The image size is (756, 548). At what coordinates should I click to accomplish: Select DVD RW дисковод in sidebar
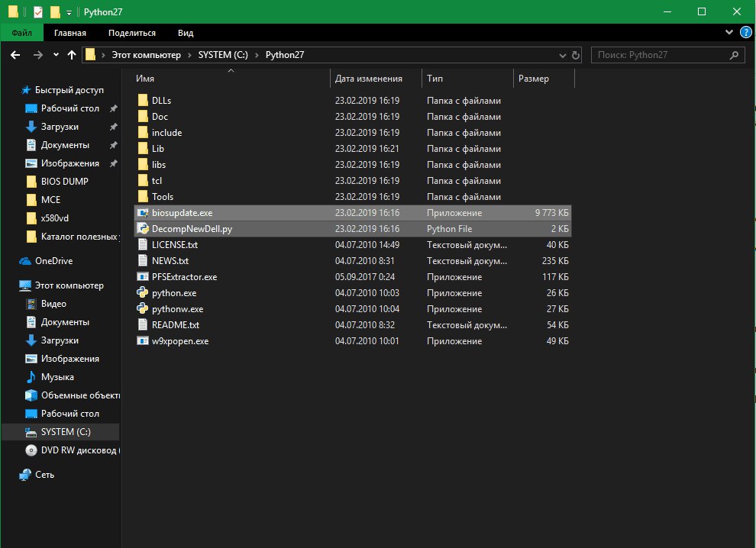coord(80,450)
